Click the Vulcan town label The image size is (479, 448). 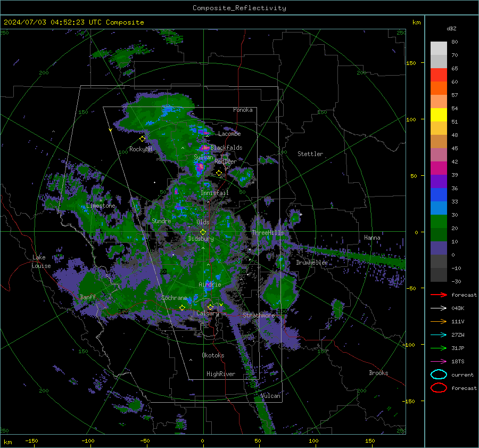[x=270, y=396]
